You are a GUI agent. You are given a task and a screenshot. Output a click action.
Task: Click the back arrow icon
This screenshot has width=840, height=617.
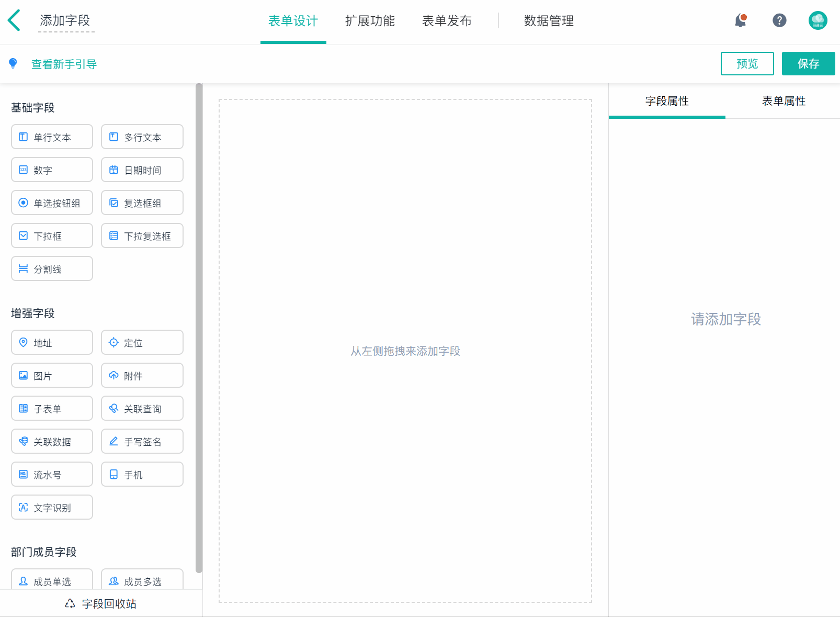[x=14, y=20]
